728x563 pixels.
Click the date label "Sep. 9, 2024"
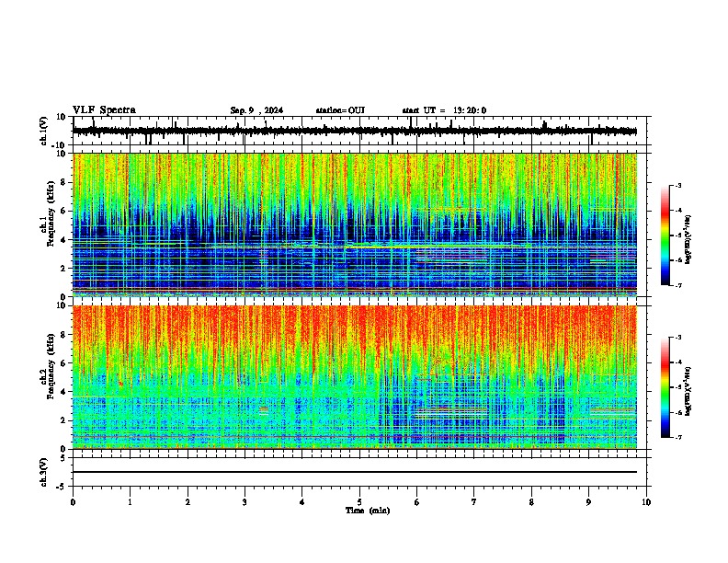tap(256, 110)
